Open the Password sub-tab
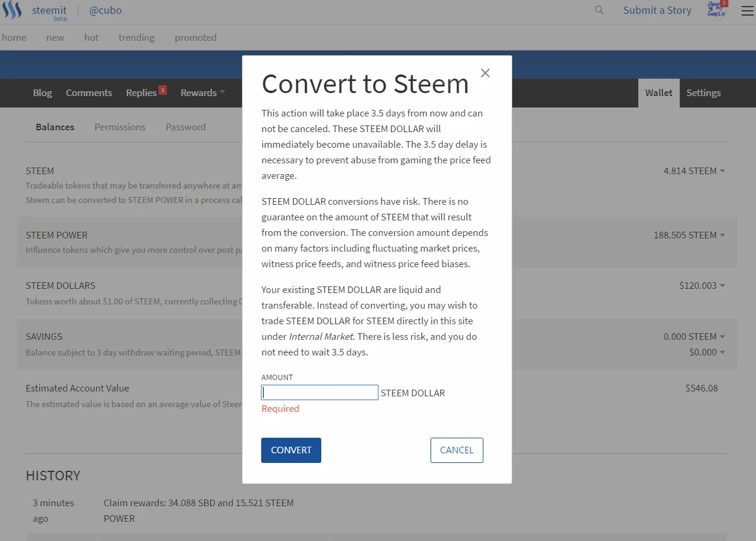 pyautogui.click(x=186, y=127)
